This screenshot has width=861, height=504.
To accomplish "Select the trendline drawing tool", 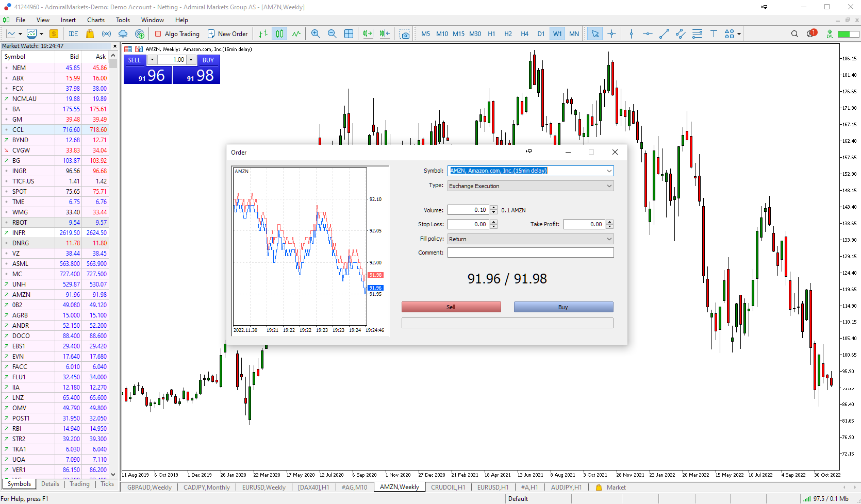I will click(x=664, y=34).
